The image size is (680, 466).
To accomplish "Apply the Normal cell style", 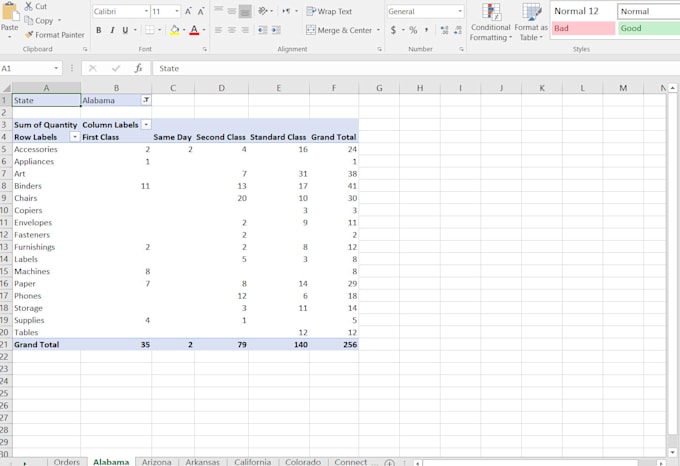I will [649, 11].
